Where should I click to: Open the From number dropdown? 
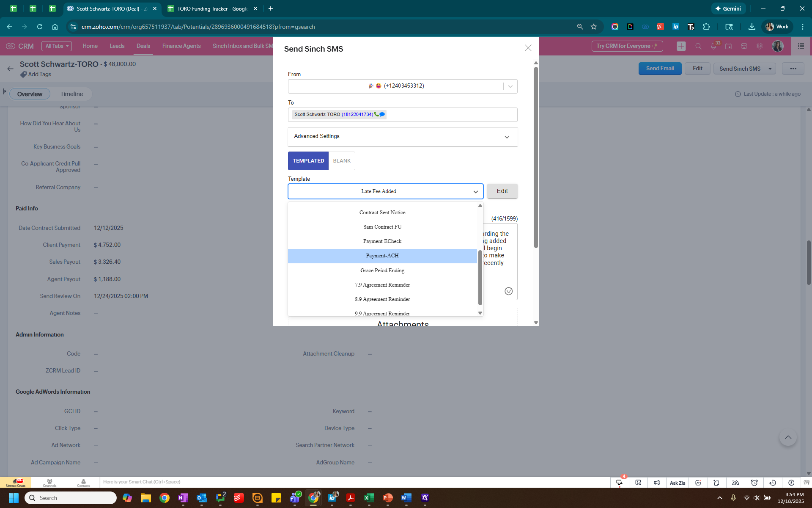click(x=510, y=86)
